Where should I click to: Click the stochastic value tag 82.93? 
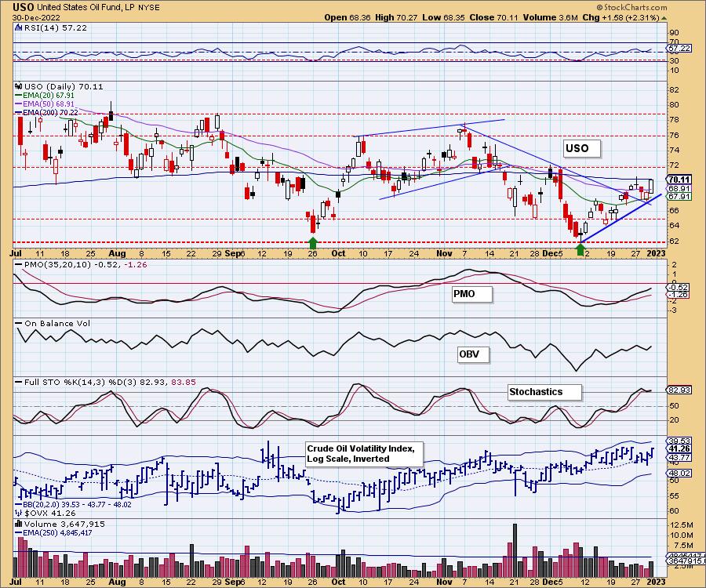click(679, 390)
